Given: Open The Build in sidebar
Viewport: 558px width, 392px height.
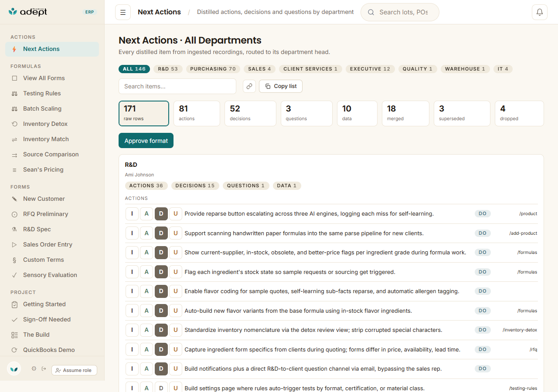Looking at the screenshot, I should 52,335.
